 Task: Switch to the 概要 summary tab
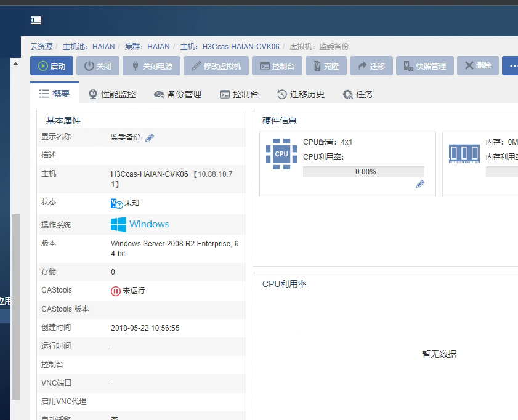point(54,94)
